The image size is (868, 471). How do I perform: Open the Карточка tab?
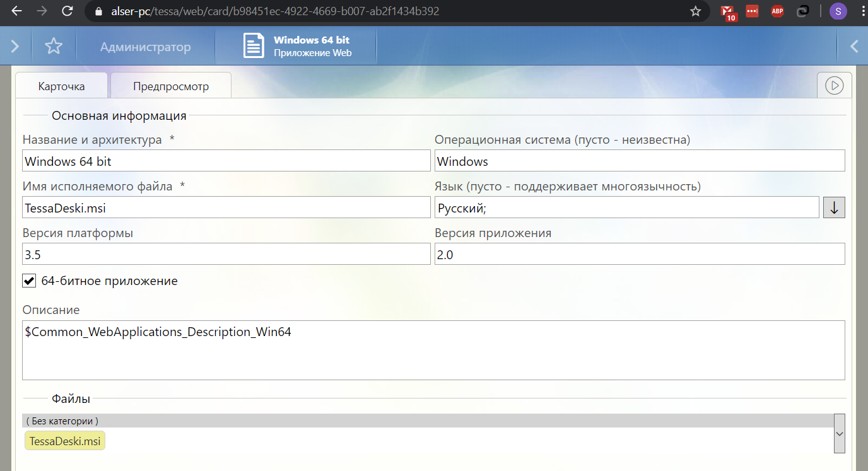coord(61,86)
